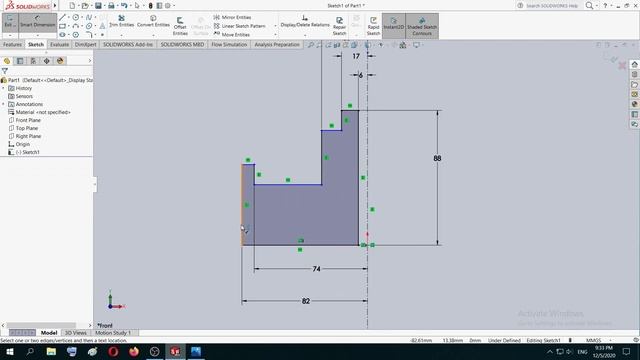The image size is (640, 360).
Task: Click Linear Sketch Pattern
Action: click(240, 26)
